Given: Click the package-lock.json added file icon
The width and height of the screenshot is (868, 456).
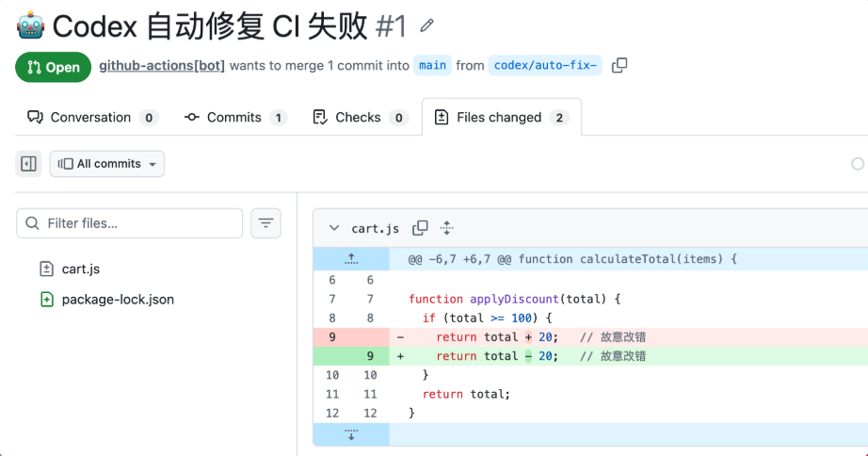Looking at the screenshot, I should point(47,300).
